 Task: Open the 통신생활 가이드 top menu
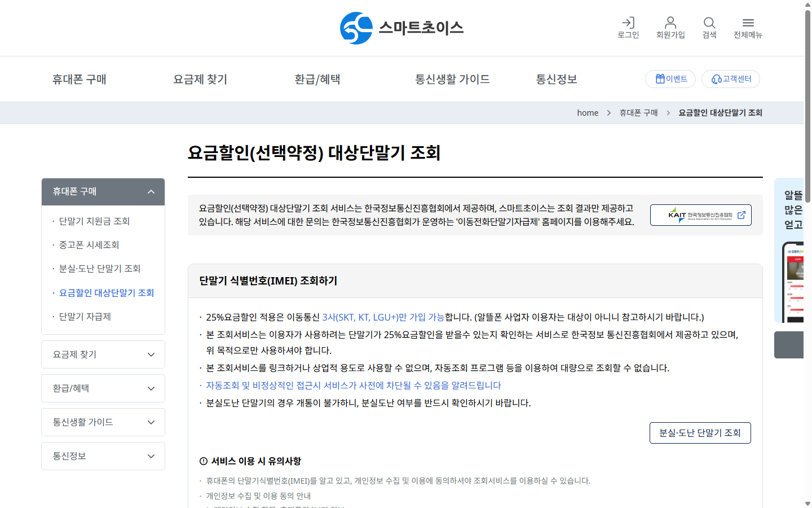pos(452,80)
